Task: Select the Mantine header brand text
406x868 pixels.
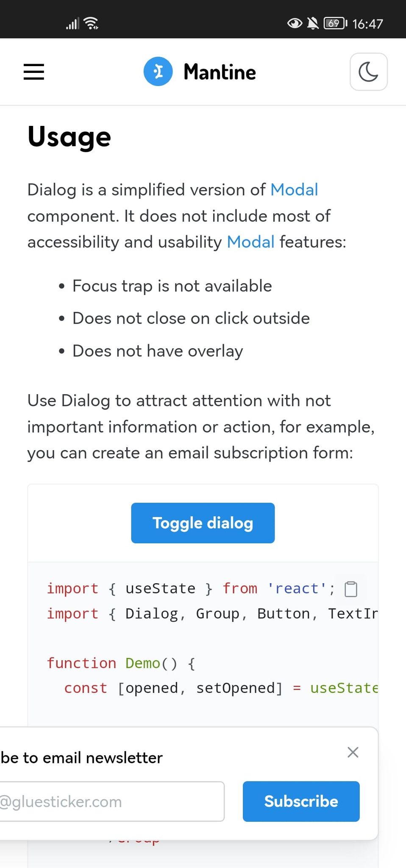Action: click(219, 71)
